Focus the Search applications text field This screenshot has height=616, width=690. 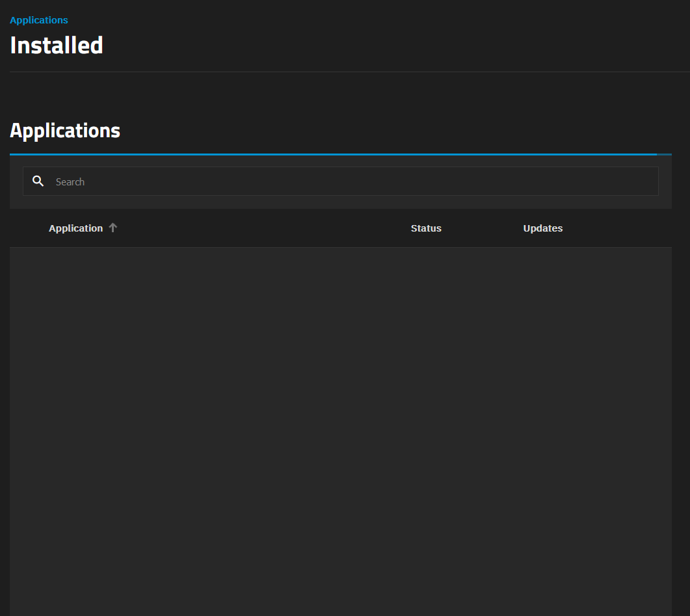click(351, 181)
